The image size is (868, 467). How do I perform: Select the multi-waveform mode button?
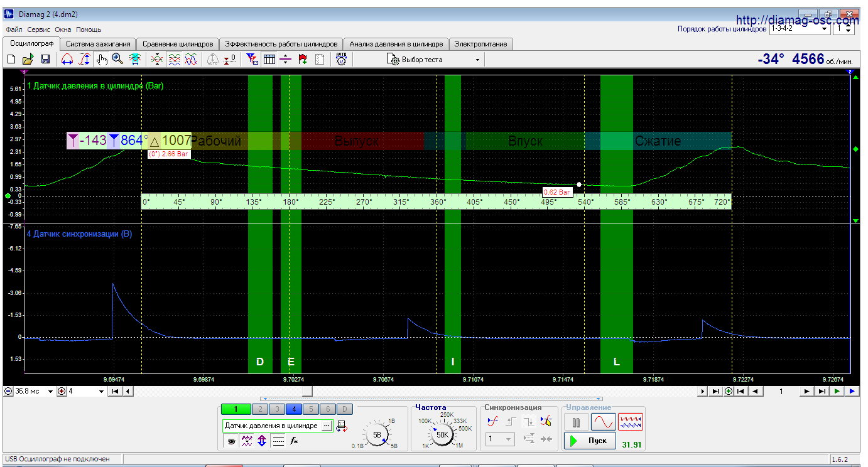pyautogui.click(x=630, y=422)
